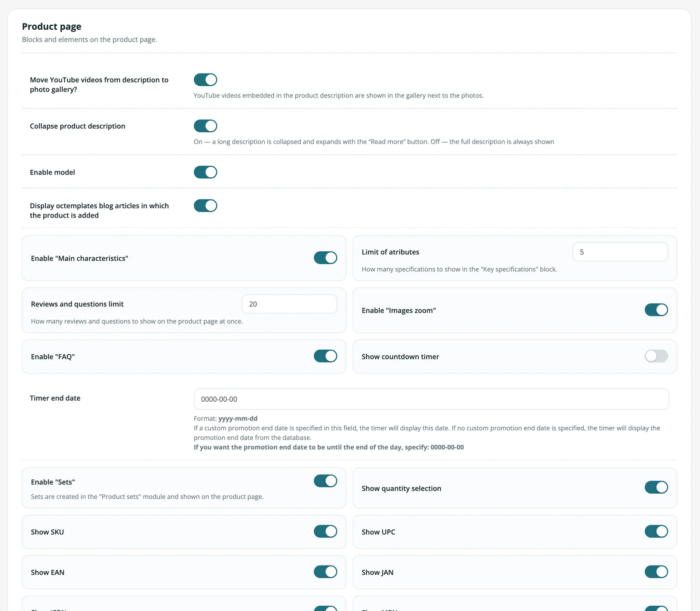Toggle Move YouTube videos to photo gallery switch
This screenshot has height=611, width=700.
click(x=205, y=80)
